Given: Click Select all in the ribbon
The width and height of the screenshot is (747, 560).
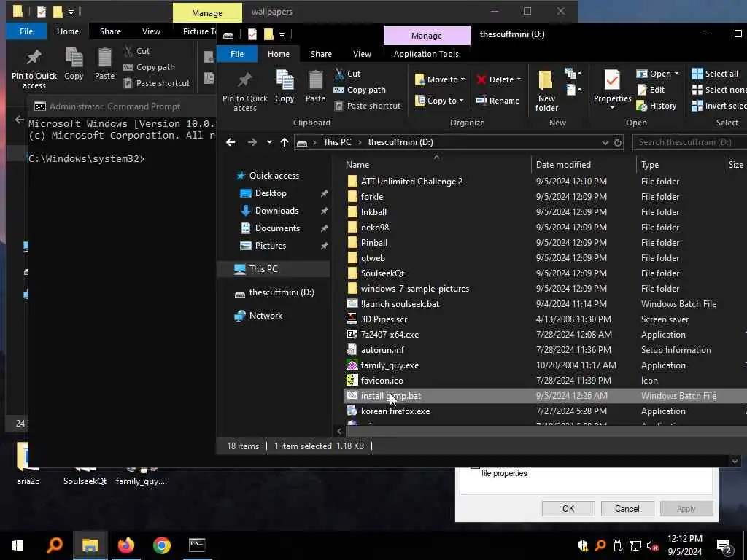Looking at the screenshot, I should click(x=715, y=74).
